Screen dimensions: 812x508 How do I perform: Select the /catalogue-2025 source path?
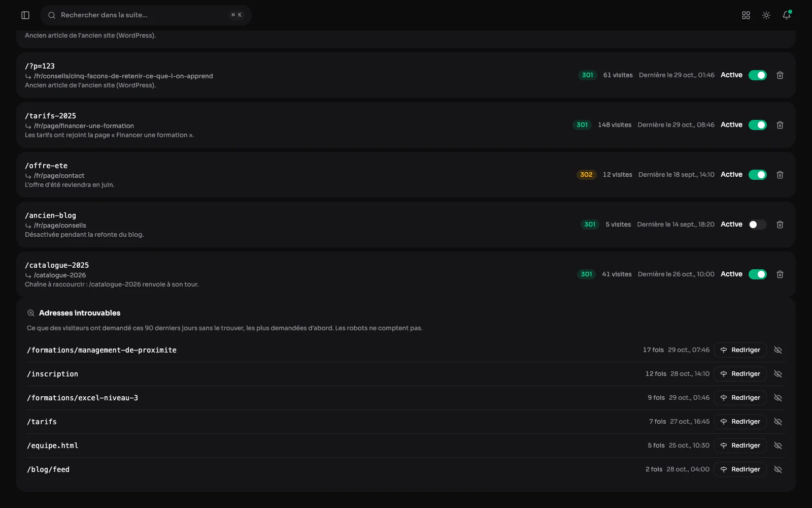tap(57, 265)
